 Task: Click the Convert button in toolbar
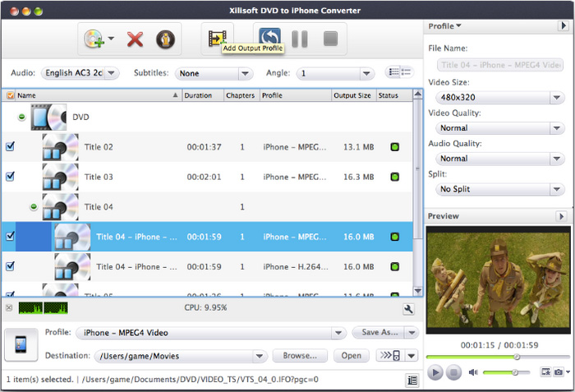coord(269,38)
